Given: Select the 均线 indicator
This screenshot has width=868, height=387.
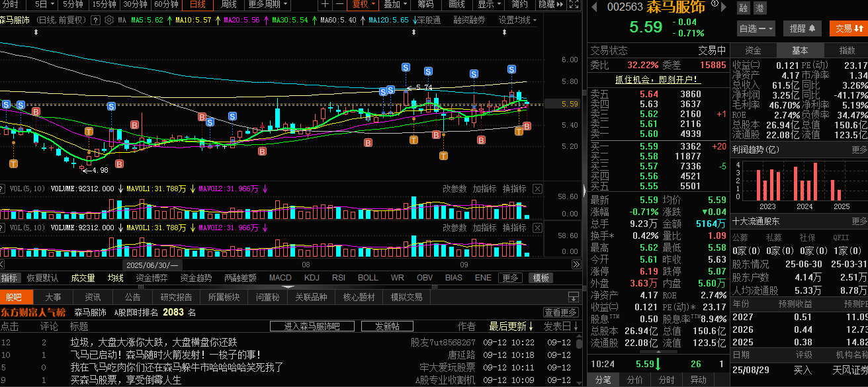Looking at the screenshot, I should [116, 278].
